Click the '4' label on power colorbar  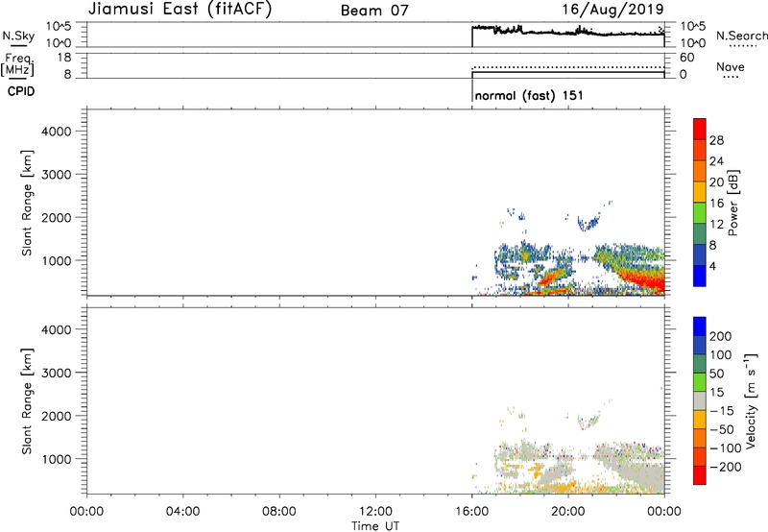point(712,266)
